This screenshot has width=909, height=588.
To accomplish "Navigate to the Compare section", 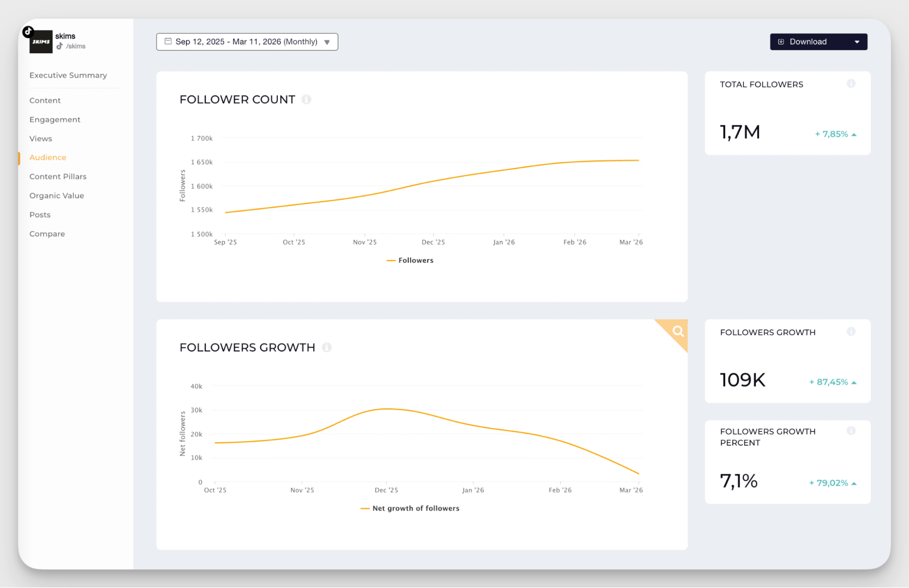I will pyautogui.click(x=47, y=233).
